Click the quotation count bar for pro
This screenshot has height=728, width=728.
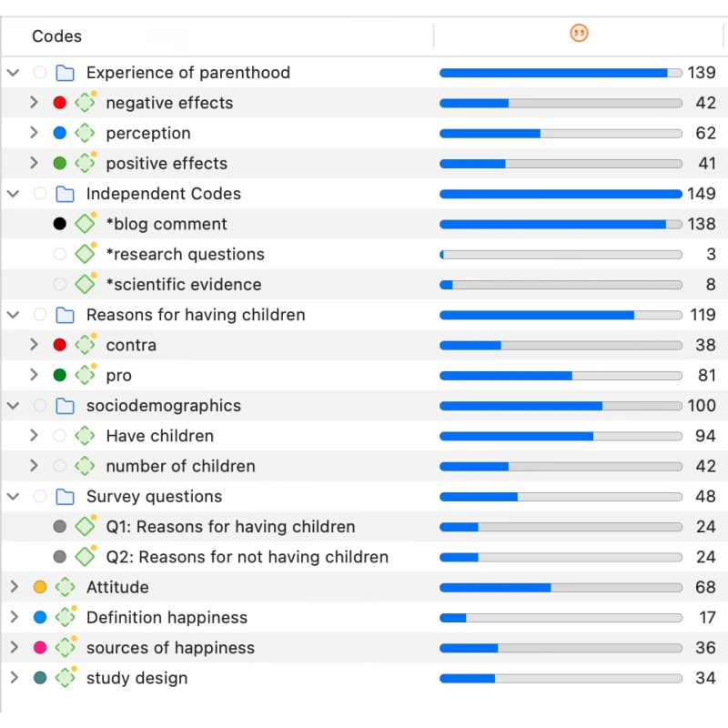[560, 376]
